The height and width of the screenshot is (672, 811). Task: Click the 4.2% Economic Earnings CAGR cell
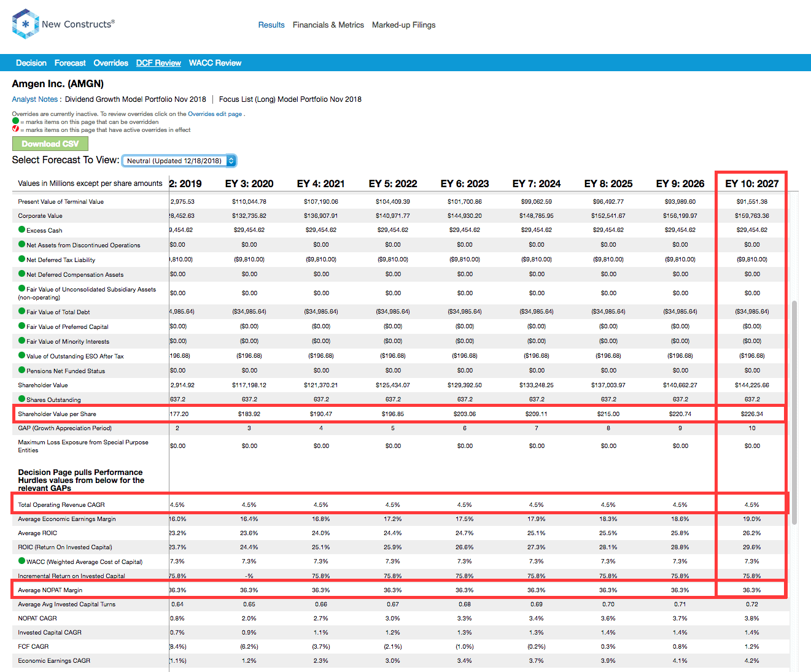[752, 661]
